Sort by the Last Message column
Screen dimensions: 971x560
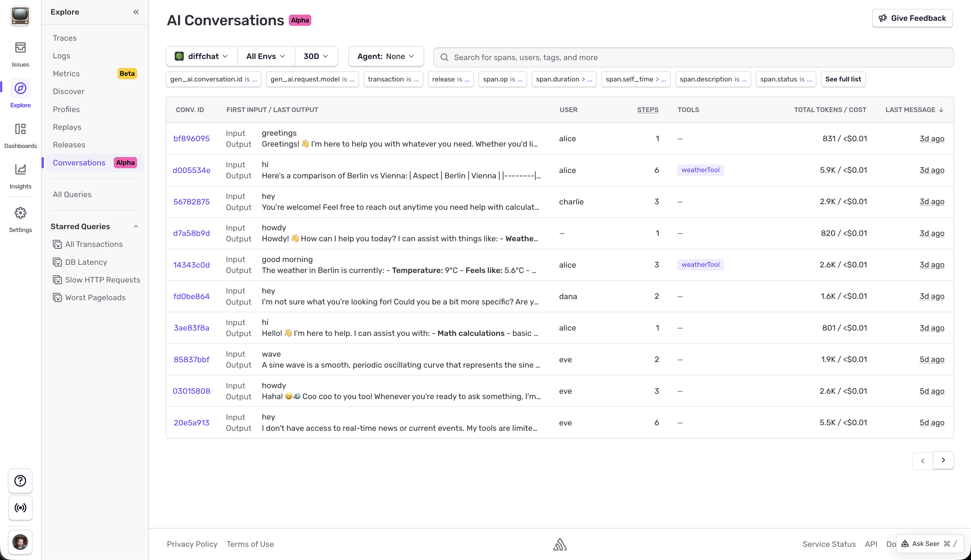coord(915,110)
